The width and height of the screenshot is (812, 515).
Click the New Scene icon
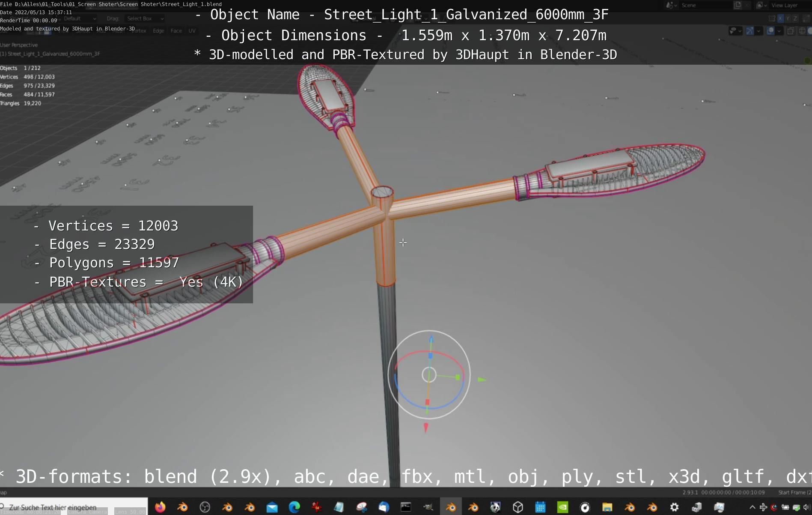[x=738, y=5]
